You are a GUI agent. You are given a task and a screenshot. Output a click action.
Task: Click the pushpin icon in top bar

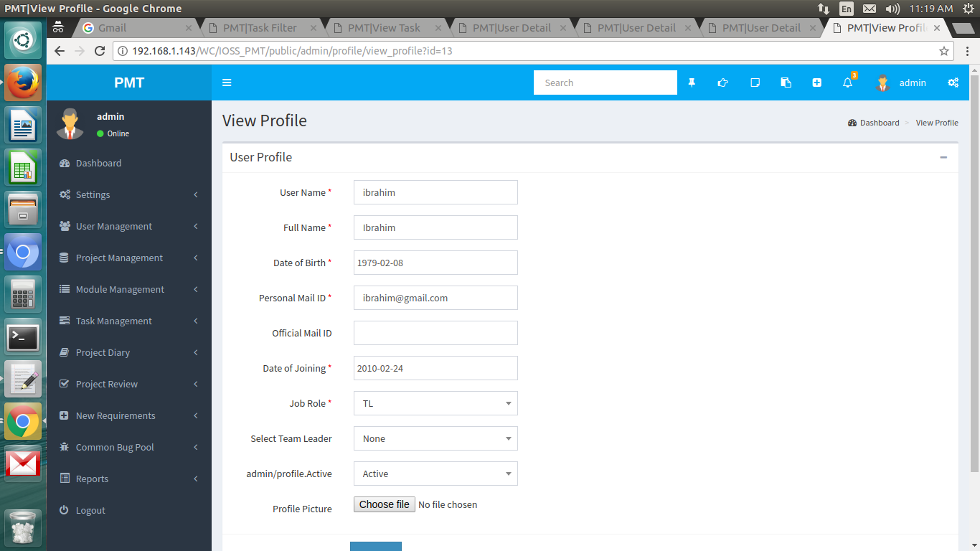click(x=692, y=83)
